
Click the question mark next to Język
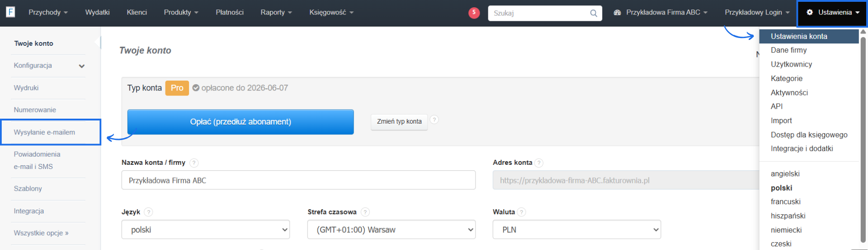coord(148,212)
